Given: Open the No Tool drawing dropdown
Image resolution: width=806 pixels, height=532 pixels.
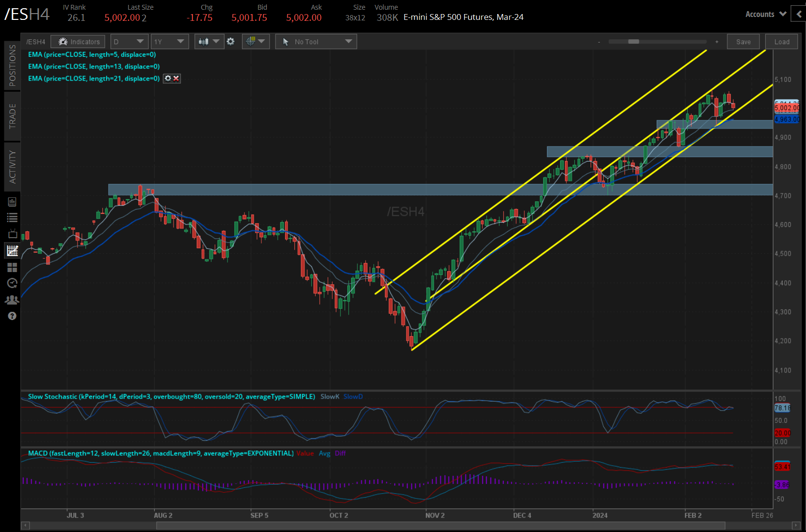Looking at the screenshot, I should point(316,42).
